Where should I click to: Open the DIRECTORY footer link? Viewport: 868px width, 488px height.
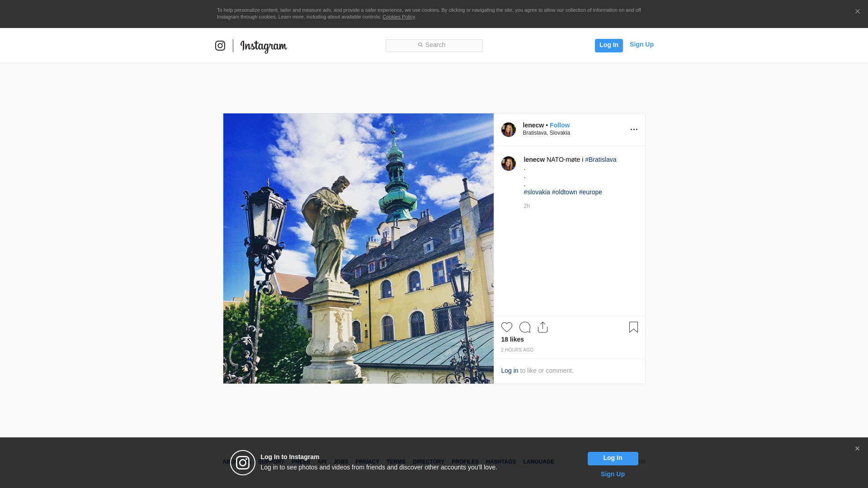pos(429,462)
